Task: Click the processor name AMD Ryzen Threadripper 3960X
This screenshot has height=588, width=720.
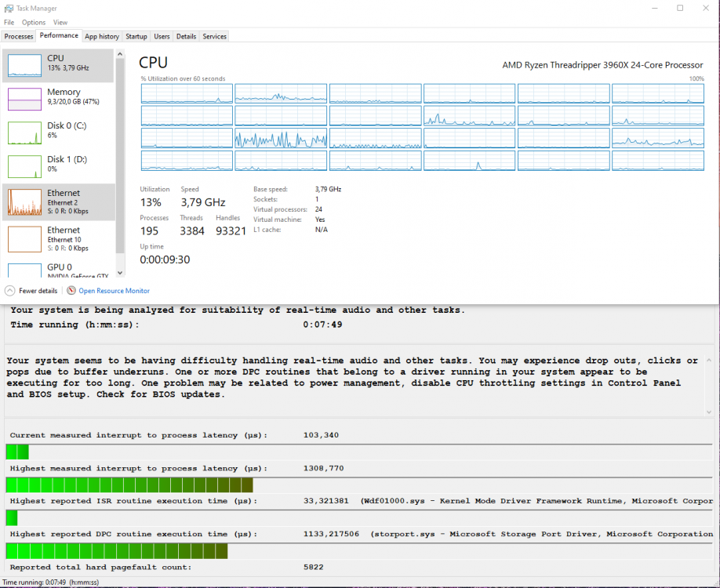Action: click(602, 65)
